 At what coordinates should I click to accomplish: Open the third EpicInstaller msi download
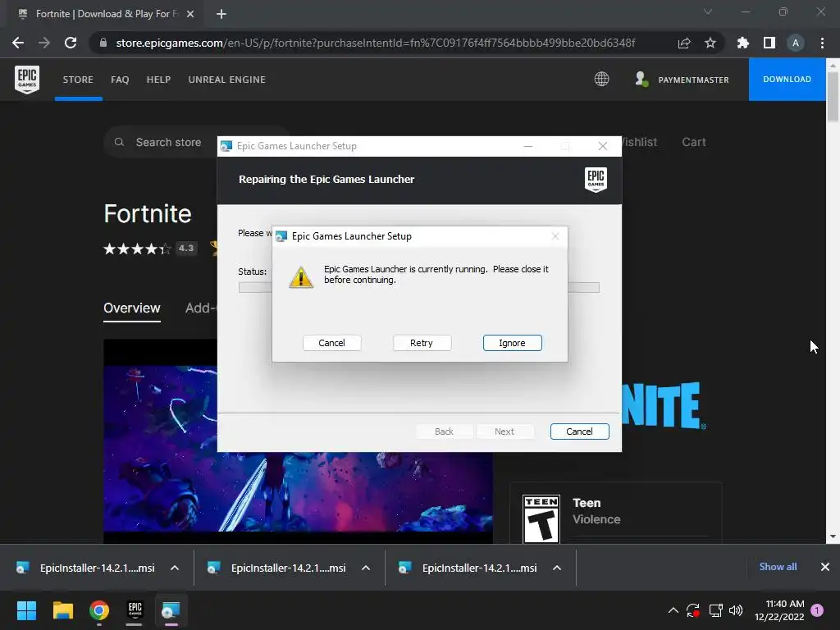(x=468, y=568)
